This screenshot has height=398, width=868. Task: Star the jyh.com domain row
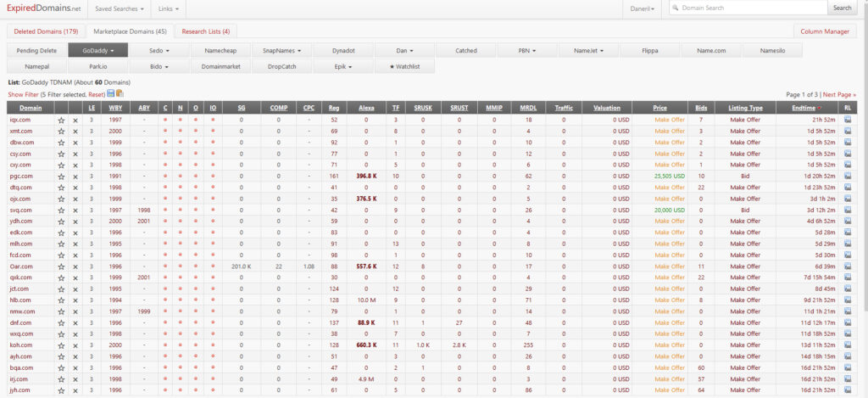coord(61,391)
